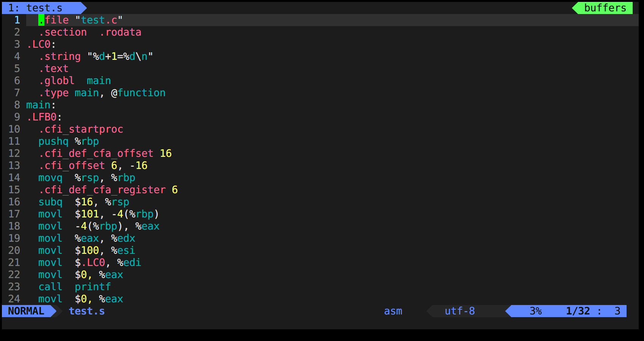Click '%eax' on line 18

147,226
